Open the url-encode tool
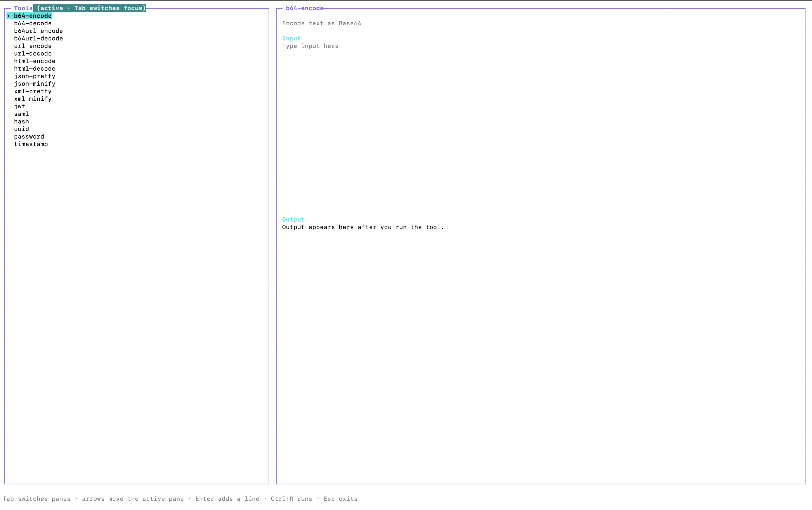812x510 pixels. click(33, 46)
